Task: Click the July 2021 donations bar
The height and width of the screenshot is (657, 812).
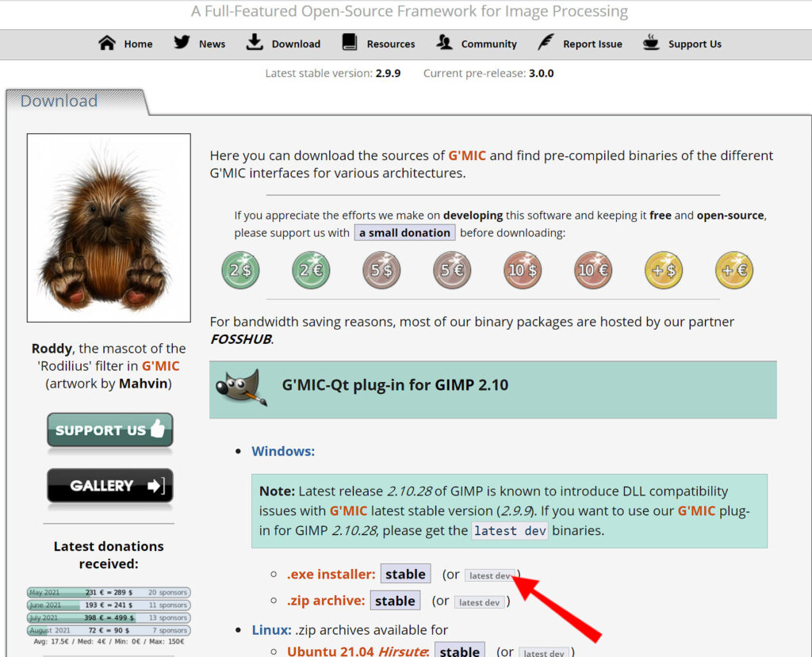Action: (x=109, y=617)
